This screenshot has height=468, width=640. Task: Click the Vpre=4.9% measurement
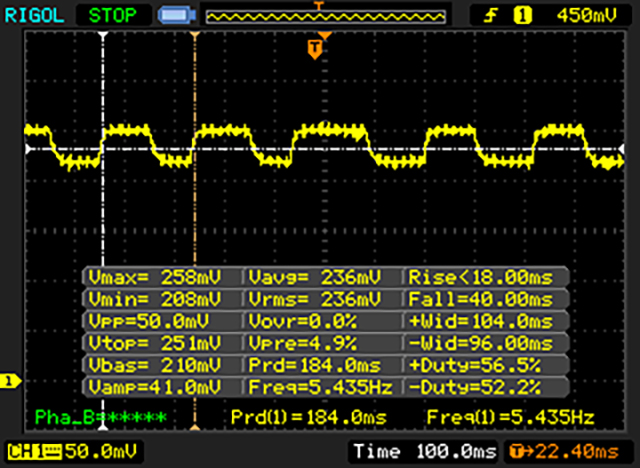302,343
